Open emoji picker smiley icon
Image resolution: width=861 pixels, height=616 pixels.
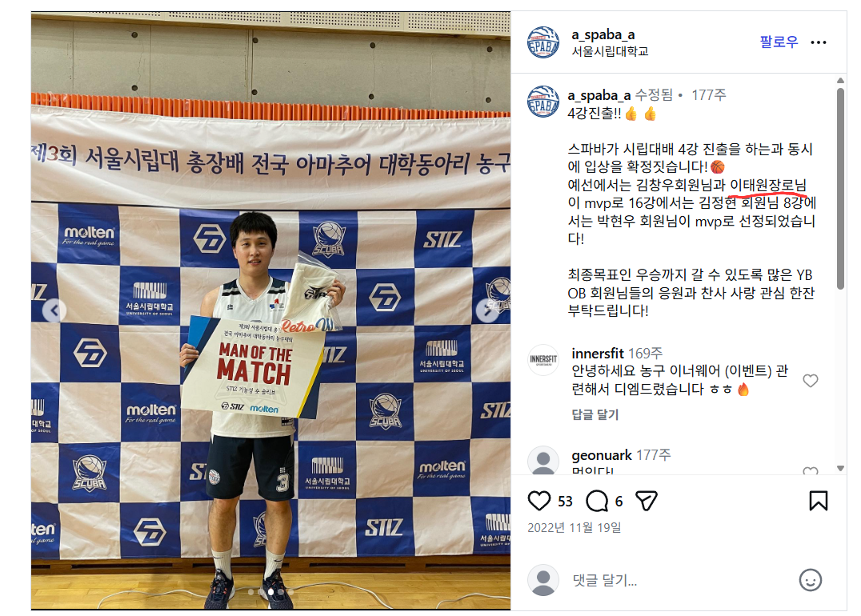[x=810, y=580]
